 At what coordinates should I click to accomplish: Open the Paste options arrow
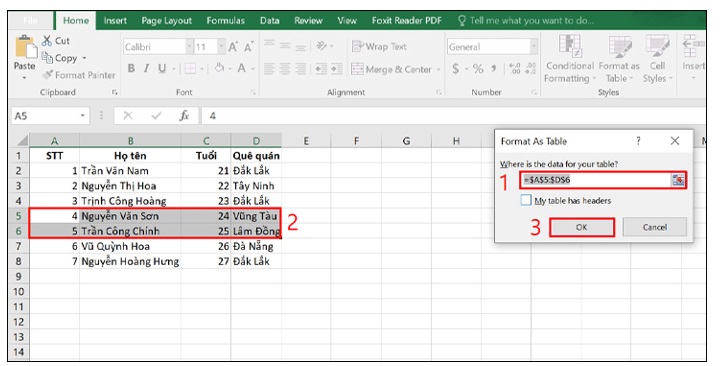tap(24, 77)
